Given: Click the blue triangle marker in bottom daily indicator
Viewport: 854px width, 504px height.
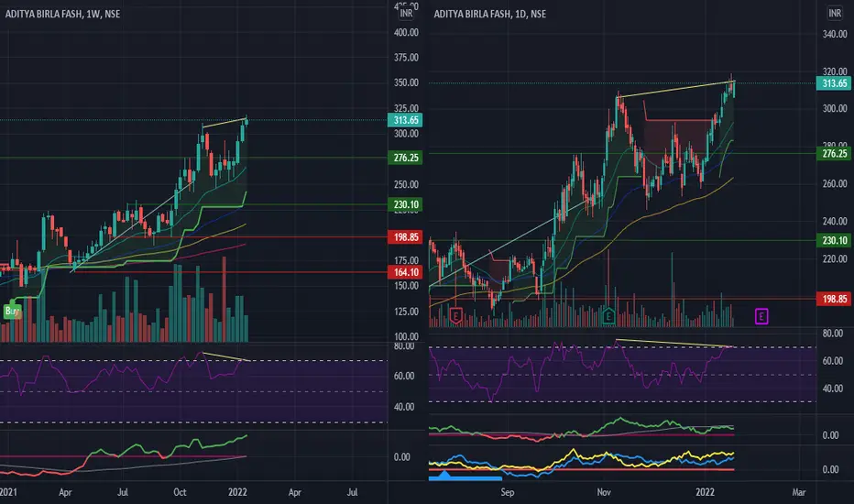Looking at the screenshot, I should click(x=445, y=475).
